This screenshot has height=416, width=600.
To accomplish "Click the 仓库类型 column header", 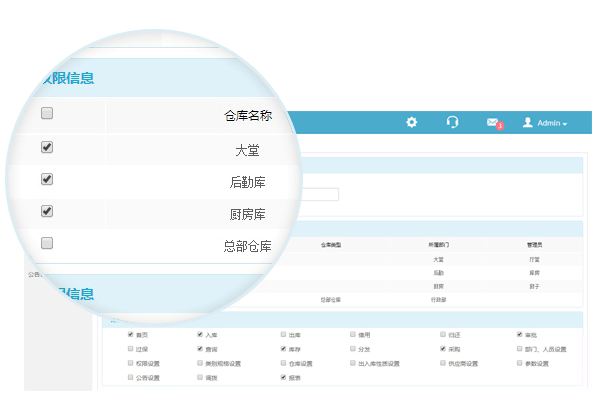I will (x=331, y=245).
